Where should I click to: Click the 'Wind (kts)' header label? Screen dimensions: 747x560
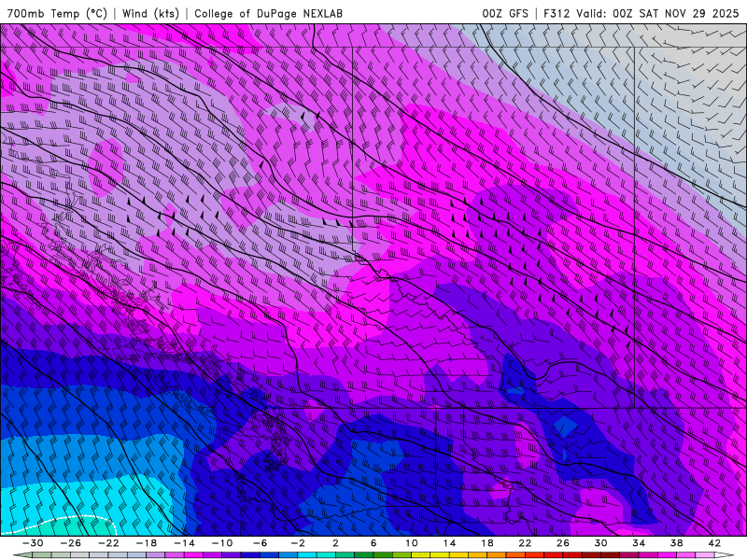[150, 13]
